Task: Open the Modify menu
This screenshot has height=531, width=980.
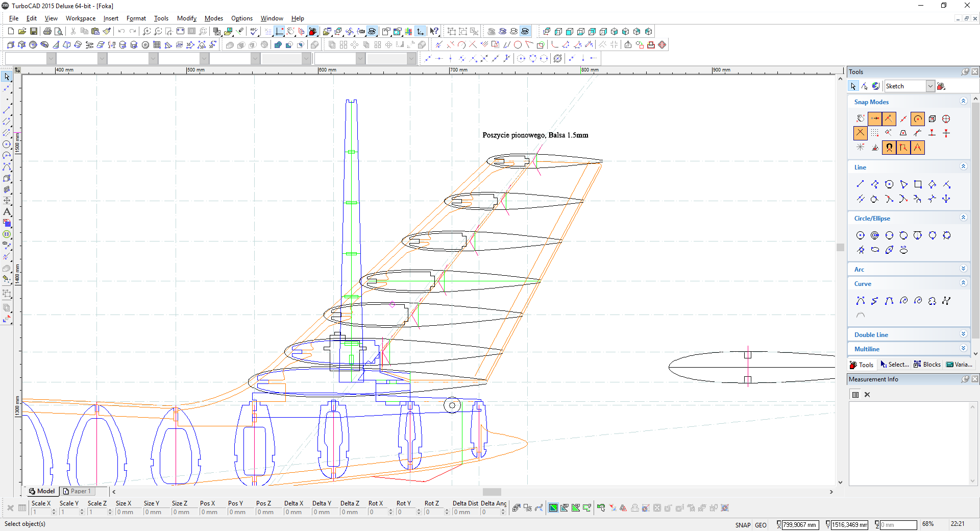Action: click(x=186, y=18)
